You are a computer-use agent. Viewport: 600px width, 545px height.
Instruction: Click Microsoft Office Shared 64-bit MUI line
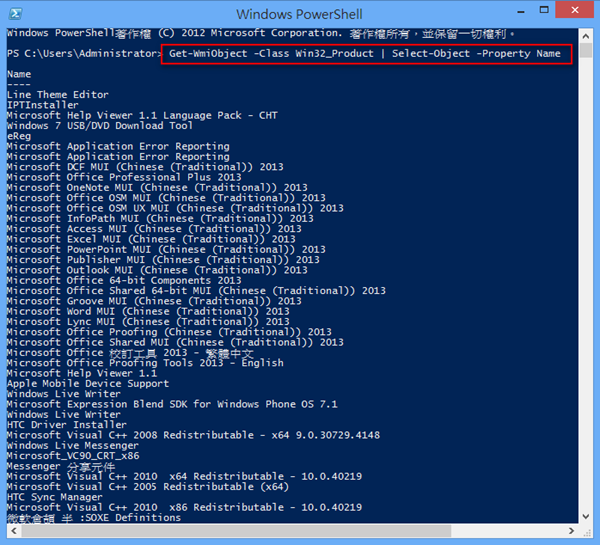[x=196, y=291]
